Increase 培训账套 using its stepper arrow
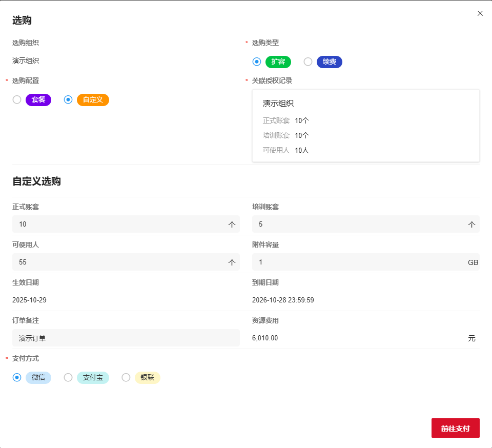Image resolution: width=492 pixels, height=448 pixels. [x=472, y=224]
